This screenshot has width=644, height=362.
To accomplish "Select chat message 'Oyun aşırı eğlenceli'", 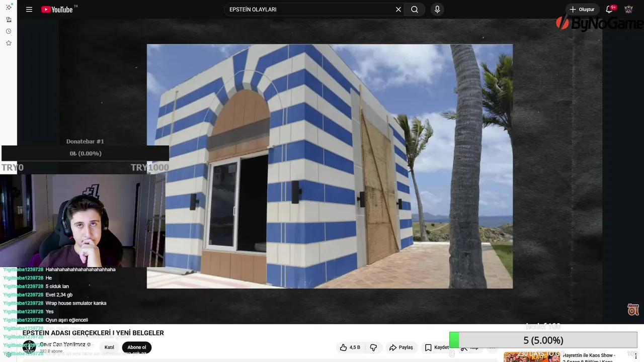I will pos(66,320).
